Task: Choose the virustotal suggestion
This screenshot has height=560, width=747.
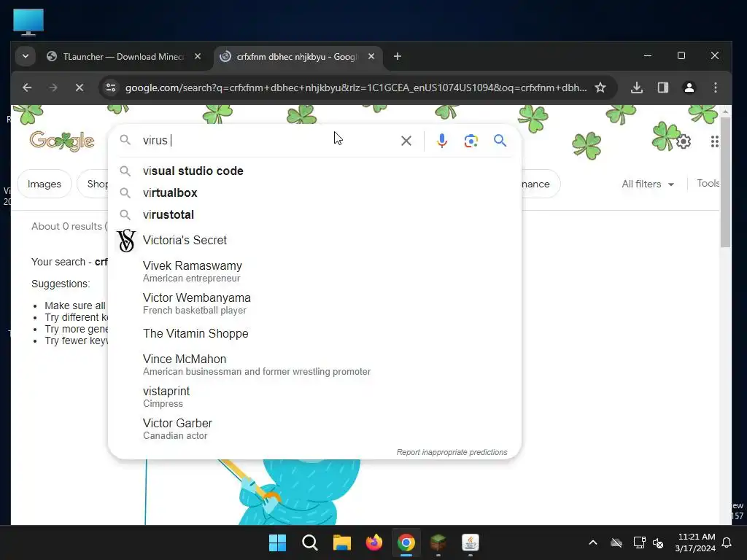Action: [x=314, y=215]
